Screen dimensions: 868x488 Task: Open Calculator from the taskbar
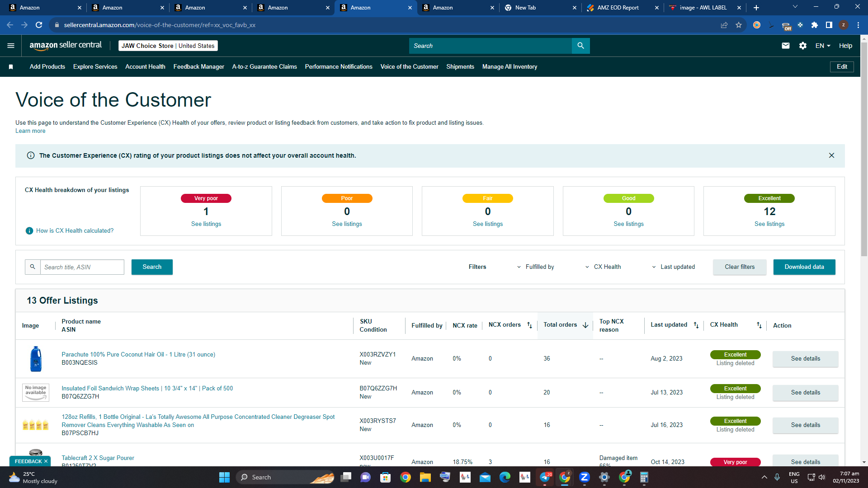click(644, 477)
